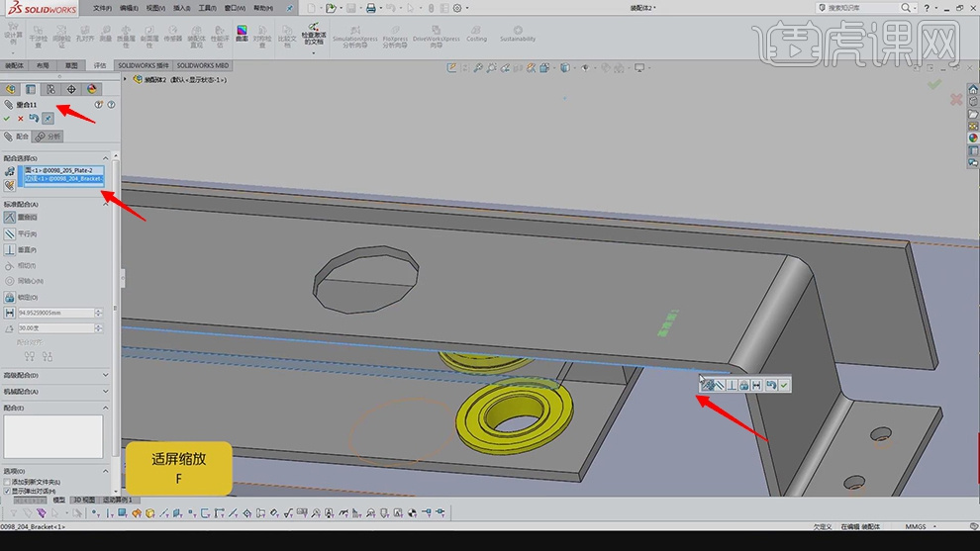
Task: Expand the Advanced Mates (高级配合) section
Action: point(106,375)
